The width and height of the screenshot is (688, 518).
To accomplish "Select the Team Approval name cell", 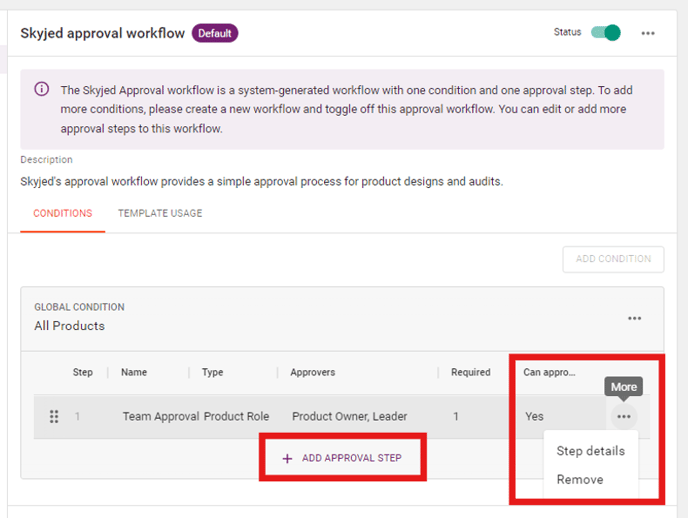I will pos(161,416).
